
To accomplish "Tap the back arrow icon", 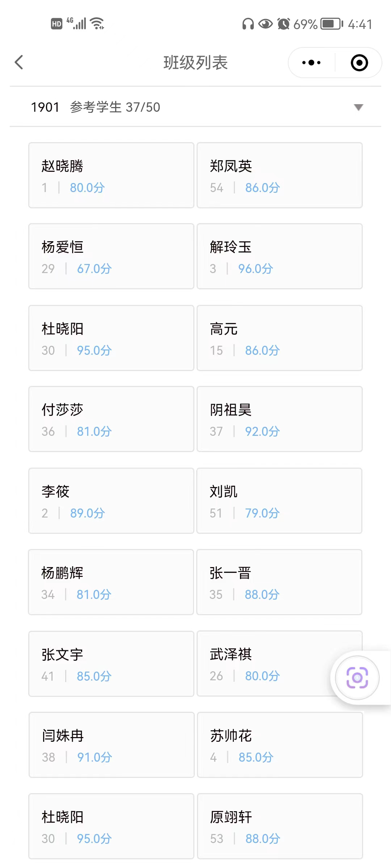I will [19, 62].
